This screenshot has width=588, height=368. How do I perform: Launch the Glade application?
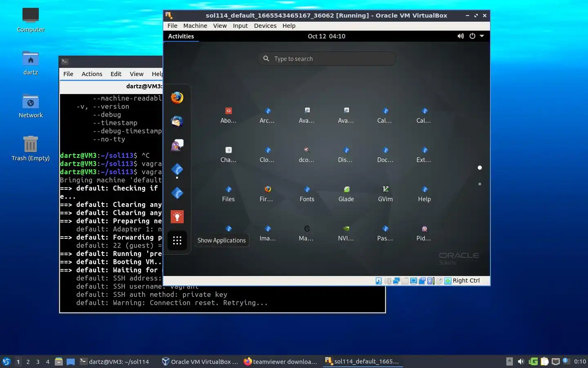346,194
